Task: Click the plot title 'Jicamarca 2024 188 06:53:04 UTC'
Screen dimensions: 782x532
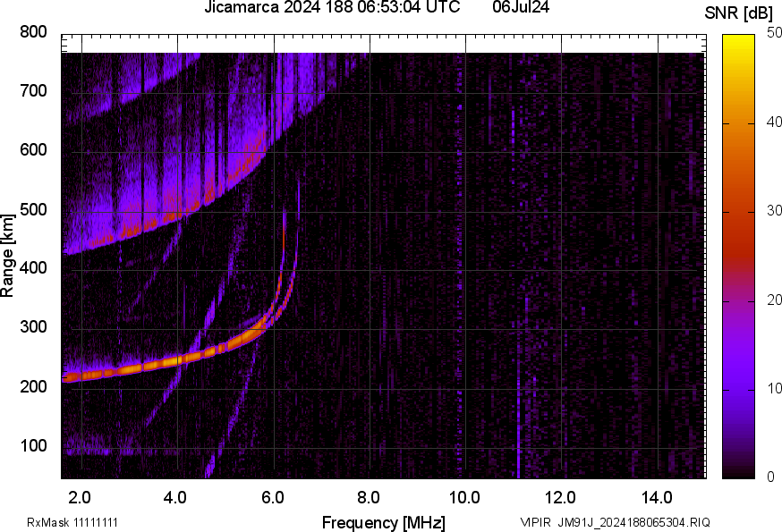Action: point(332,7)
